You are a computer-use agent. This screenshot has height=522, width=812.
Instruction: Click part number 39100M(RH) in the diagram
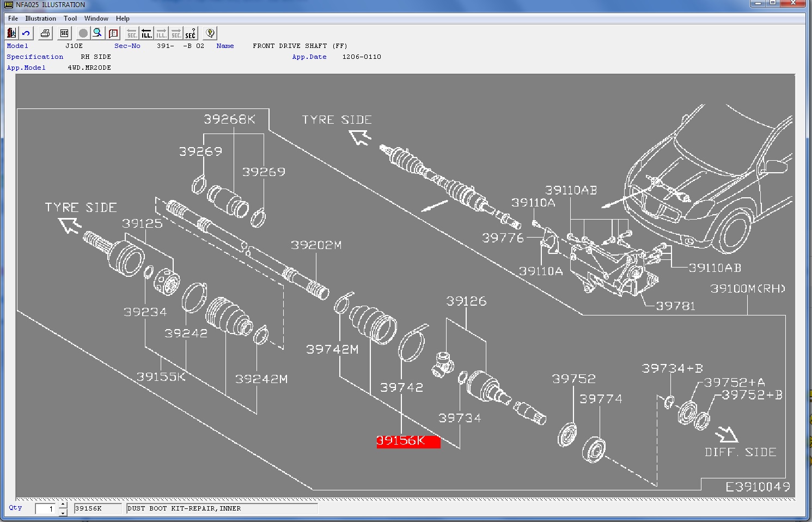point(747,289)
